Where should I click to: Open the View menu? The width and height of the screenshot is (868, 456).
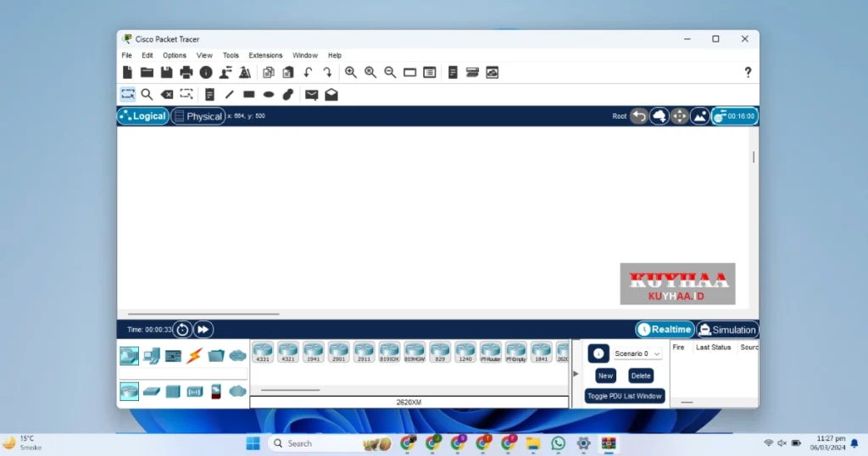[204, 55]
